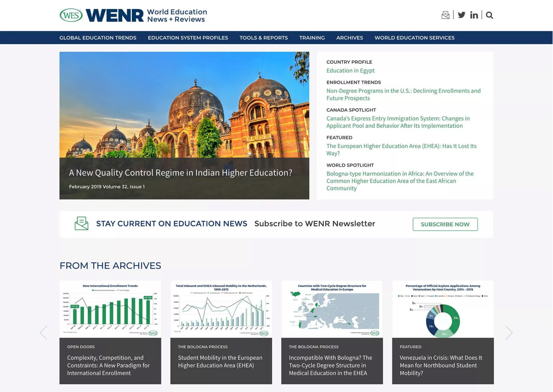Click the envelope icon in subscribe banner
The image size is (553, 392).
[x=81, y=223]
